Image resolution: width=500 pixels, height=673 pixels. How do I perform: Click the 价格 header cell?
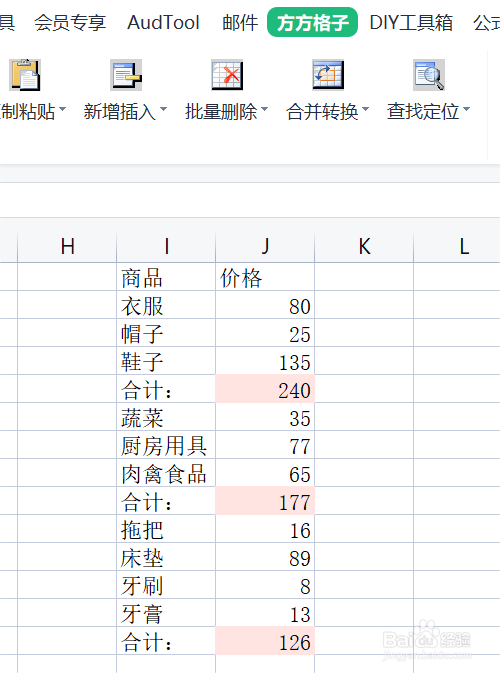(x=265, y=277)
